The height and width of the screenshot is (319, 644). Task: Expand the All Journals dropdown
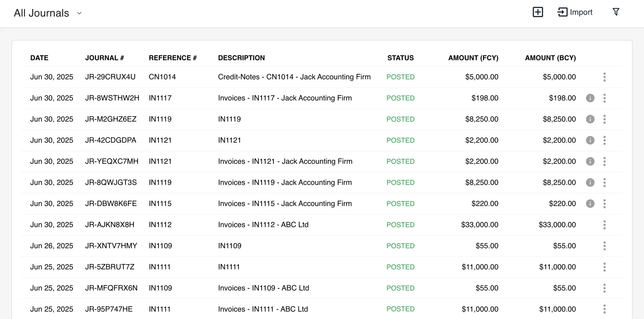click(x=79, y=13)
